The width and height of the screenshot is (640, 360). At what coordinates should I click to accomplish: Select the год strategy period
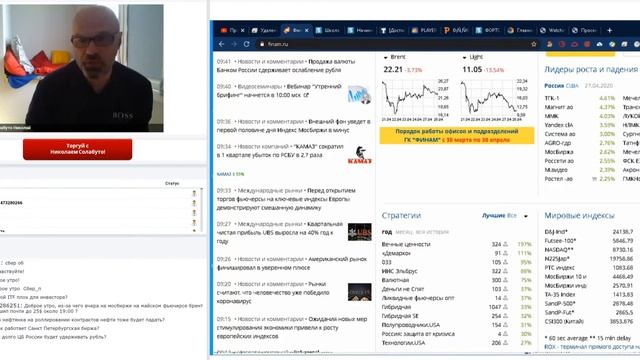[x=387, y=232]
